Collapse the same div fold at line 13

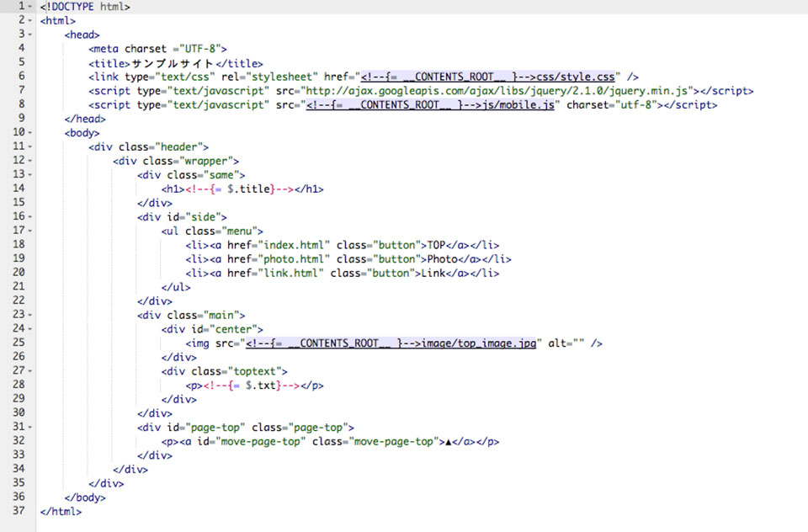click(30, 175)
